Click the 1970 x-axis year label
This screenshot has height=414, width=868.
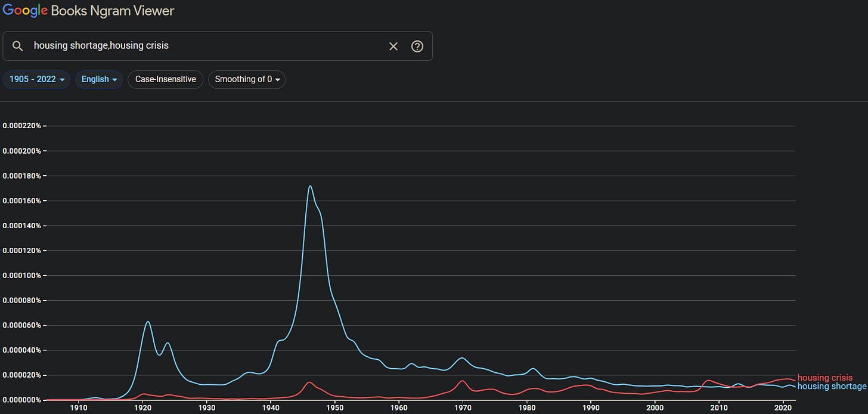463,408
